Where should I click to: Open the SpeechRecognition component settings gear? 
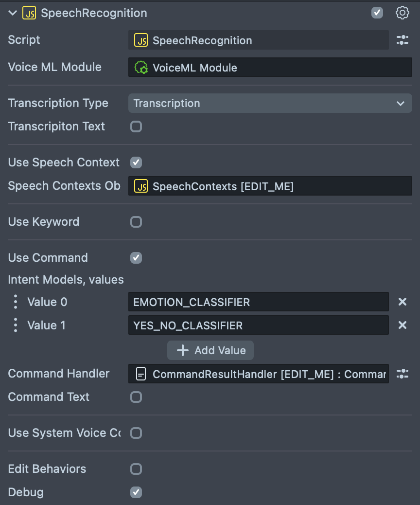[402, 13]
